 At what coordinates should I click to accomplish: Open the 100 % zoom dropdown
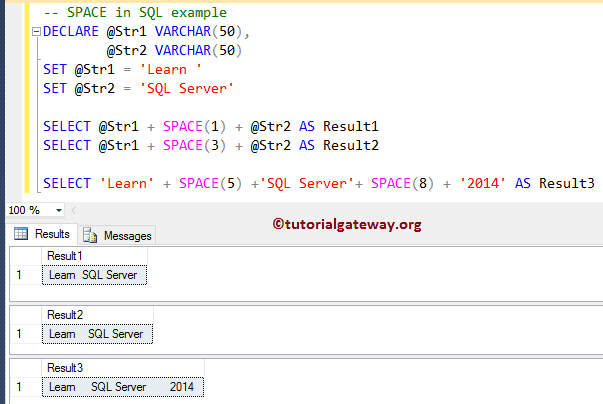pyautogui.click(x=58, y=210)
